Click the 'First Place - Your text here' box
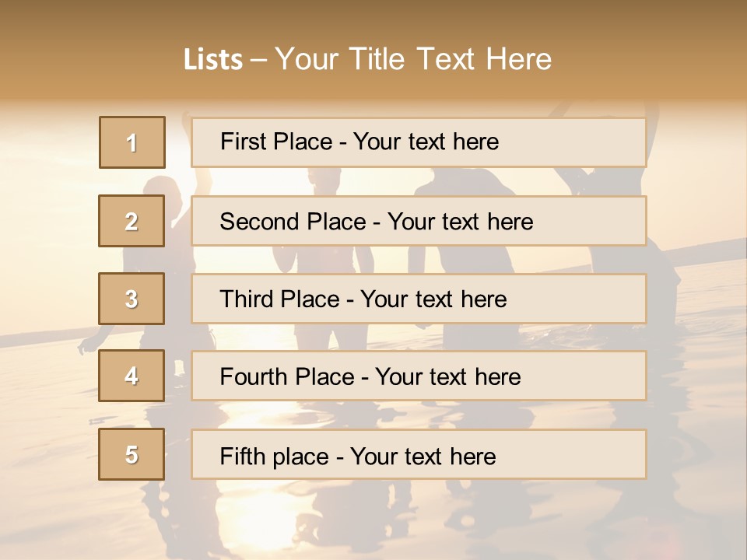This screenshot has height=560, width=747. point(419,142)
